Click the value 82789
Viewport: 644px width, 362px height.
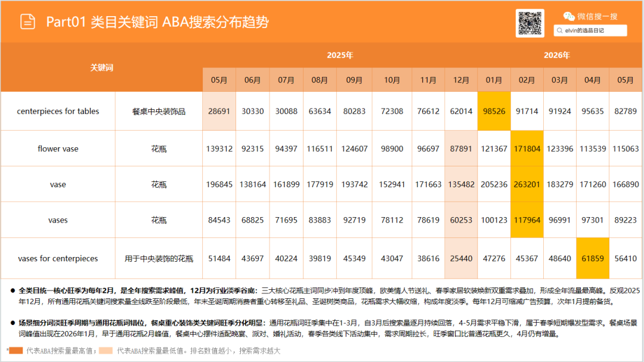point(626,112)
